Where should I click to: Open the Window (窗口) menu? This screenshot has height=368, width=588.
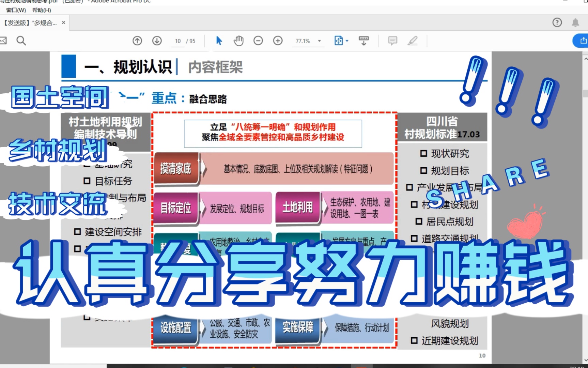tap(16, 10)
